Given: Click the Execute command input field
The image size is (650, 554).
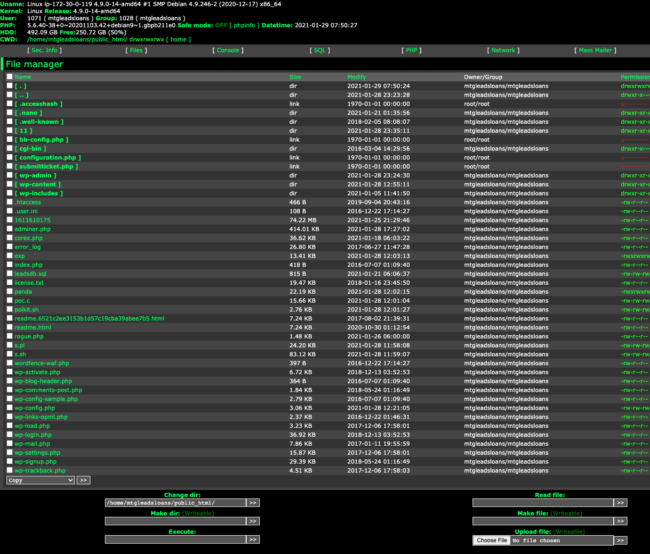Looking at the screenshot, I should click(175, 539).
